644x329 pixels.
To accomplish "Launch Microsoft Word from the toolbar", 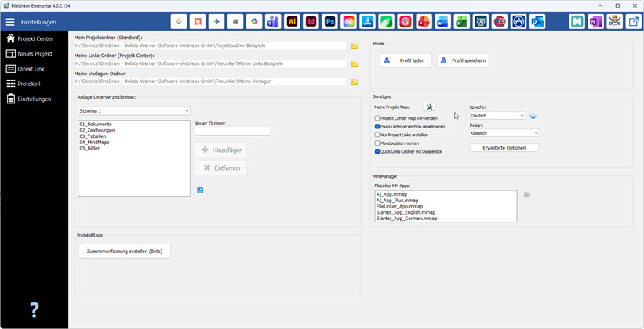I will tap(443, 22).
